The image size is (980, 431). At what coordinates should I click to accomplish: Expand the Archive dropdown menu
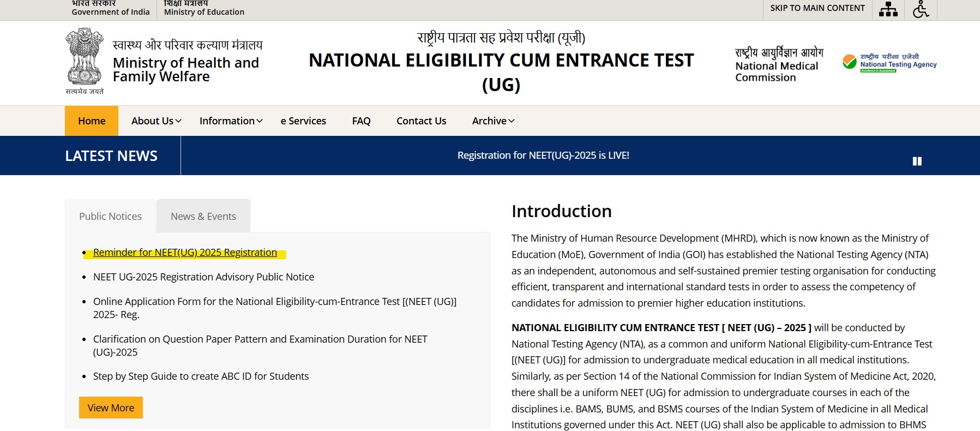(493, 121)
